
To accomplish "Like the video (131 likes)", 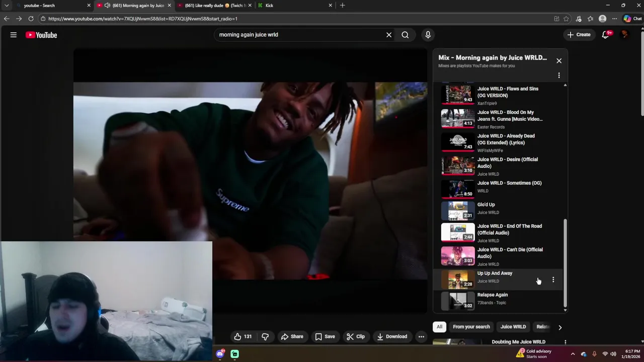I will coord(243,336).
